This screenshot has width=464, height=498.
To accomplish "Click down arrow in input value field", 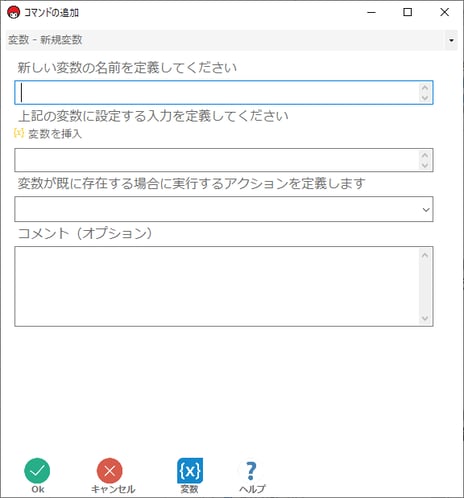I will click(x=425, y=165).
